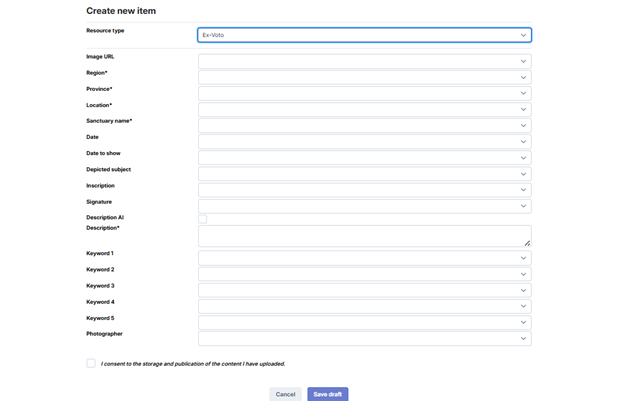Open the Location dropdown
The width and height of the screenshot is (642, 401).
[364, 109]
